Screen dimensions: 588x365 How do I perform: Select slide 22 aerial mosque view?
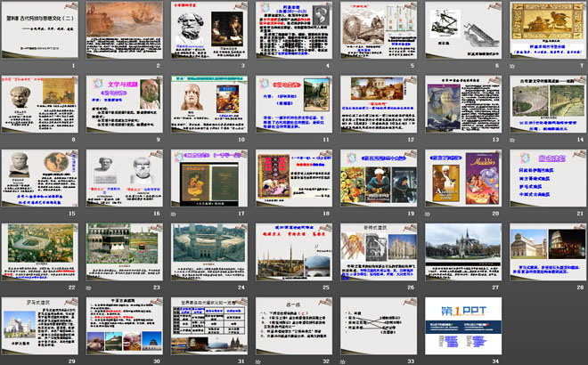click(40, 252)
